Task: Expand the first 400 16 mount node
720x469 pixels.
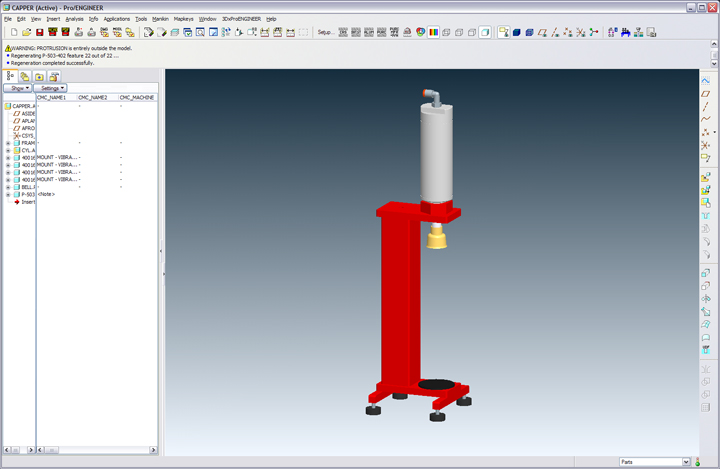Action: click(8, 158)
